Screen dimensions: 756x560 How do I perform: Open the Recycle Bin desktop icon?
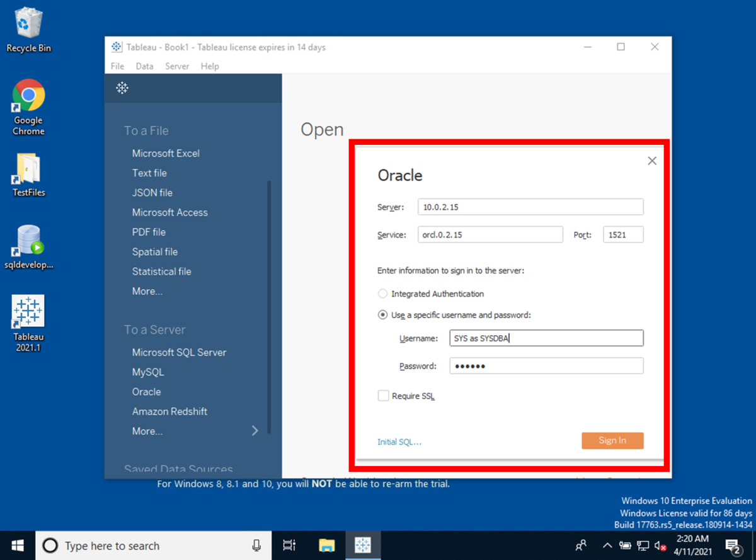[x=28, y=30]
